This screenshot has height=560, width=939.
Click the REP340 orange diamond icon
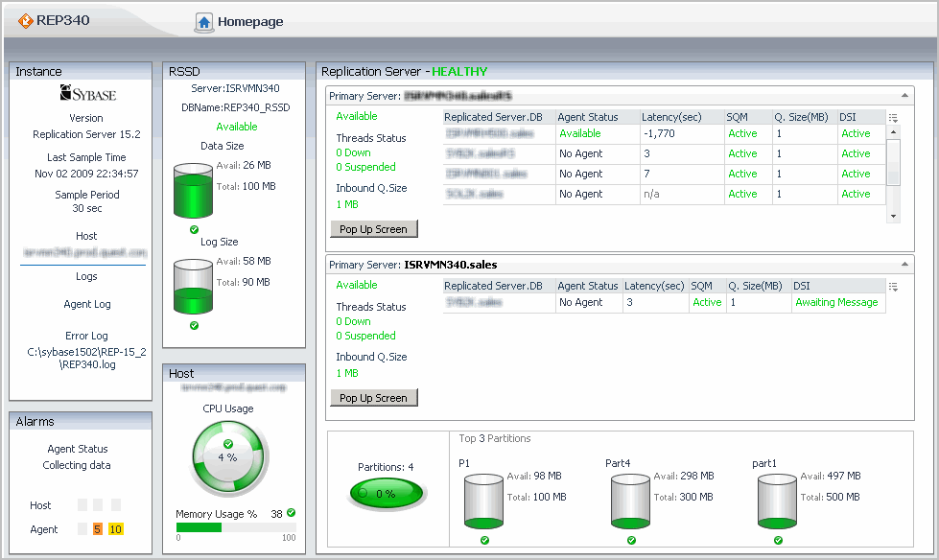click(26, 21)
